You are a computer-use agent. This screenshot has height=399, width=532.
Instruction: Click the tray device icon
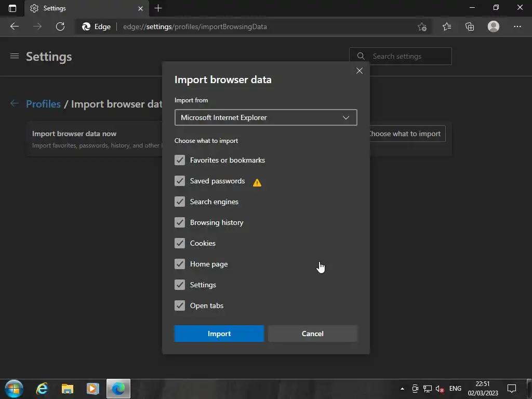tap(415, 389)
